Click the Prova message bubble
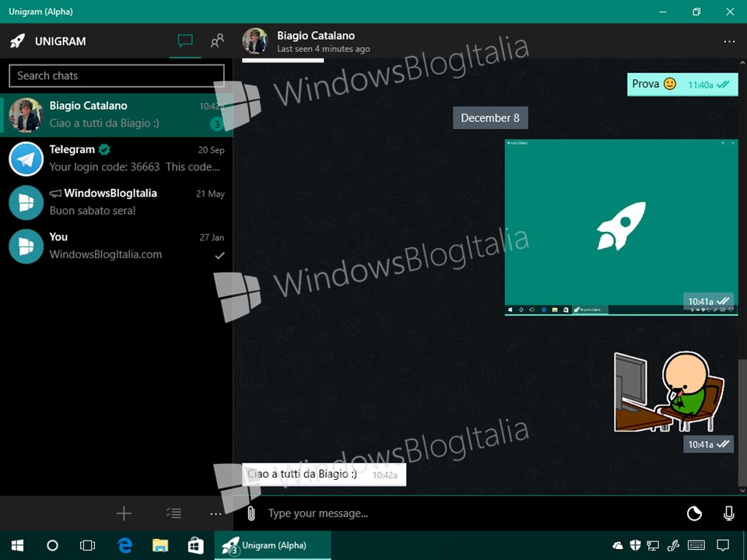This screenshot has width=747, height=560. [682, 84]
